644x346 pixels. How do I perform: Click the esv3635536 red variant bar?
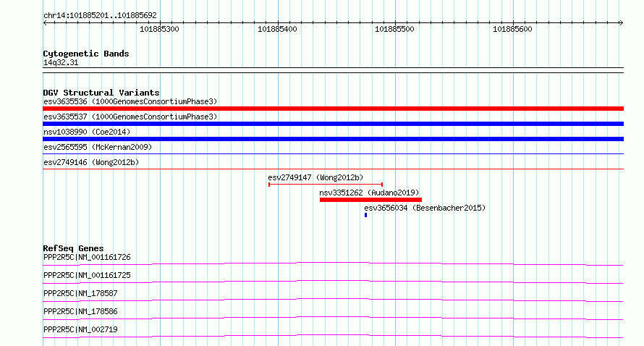[x=333, y=109]
